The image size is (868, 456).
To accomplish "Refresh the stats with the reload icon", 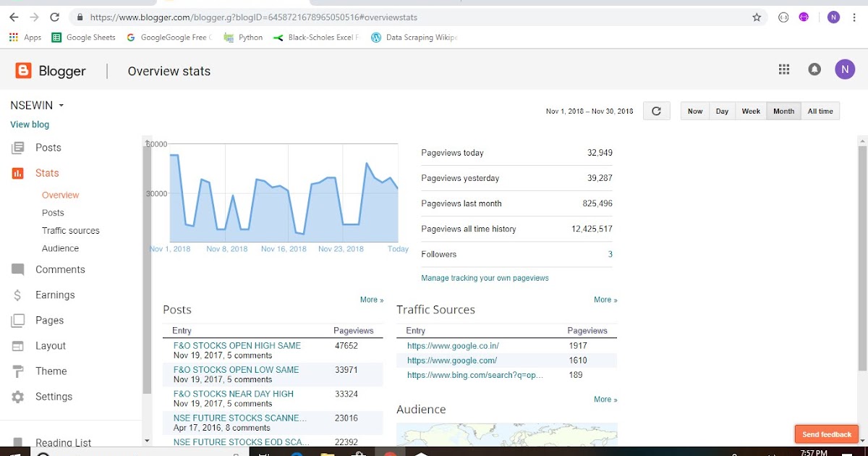I will [656, 111].
